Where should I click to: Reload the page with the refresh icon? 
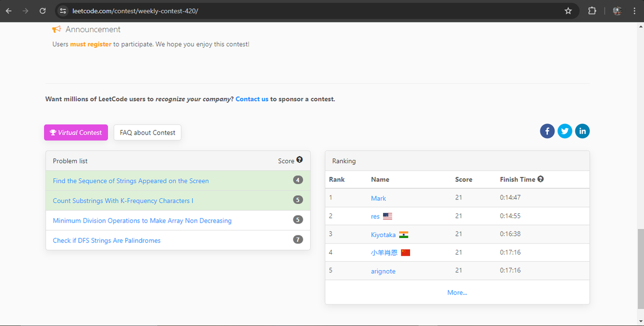(42, 11)
